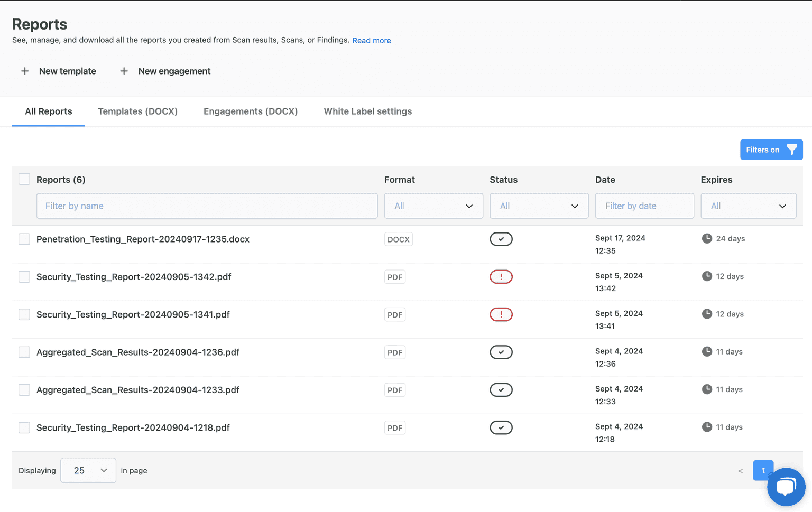812x512 pixels.
Task: Click the checkmark status icon for Security_Testing_Report-20240904-1218.pdf
Action: pyautogui.click(x=501, y=427)
